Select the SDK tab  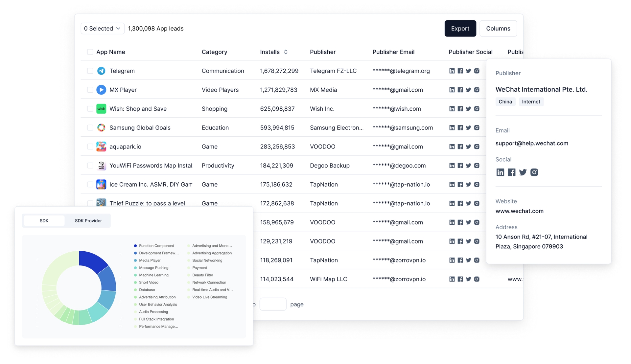click(44, 221)
